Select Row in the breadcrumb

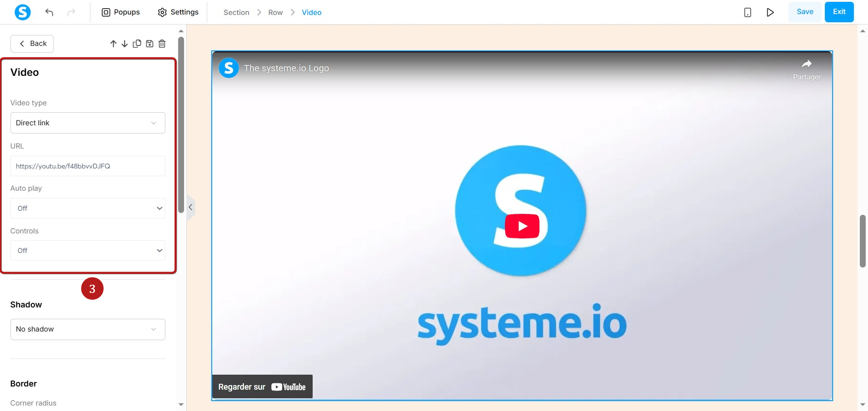275,13
